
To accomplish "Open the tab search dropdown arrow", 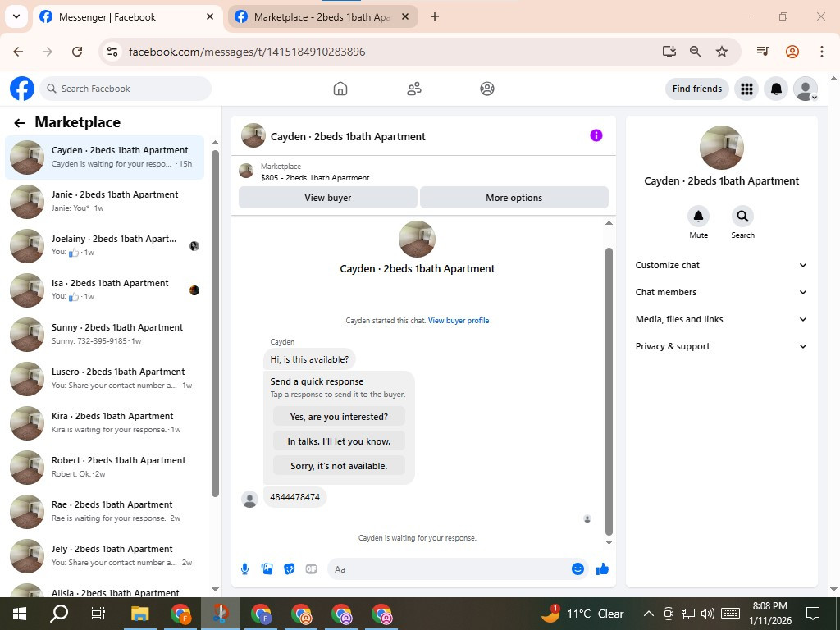I will (16, 16).
